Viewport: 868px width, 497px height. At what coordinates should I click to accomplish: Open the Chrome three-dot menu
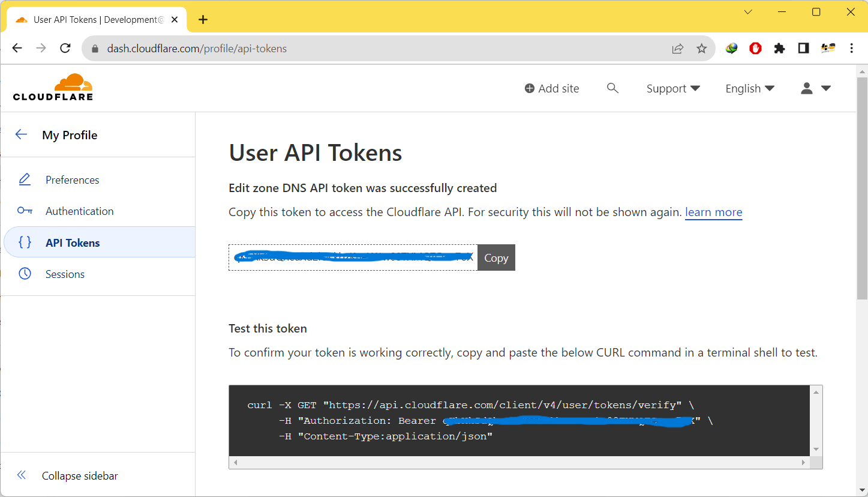point(852,49)
